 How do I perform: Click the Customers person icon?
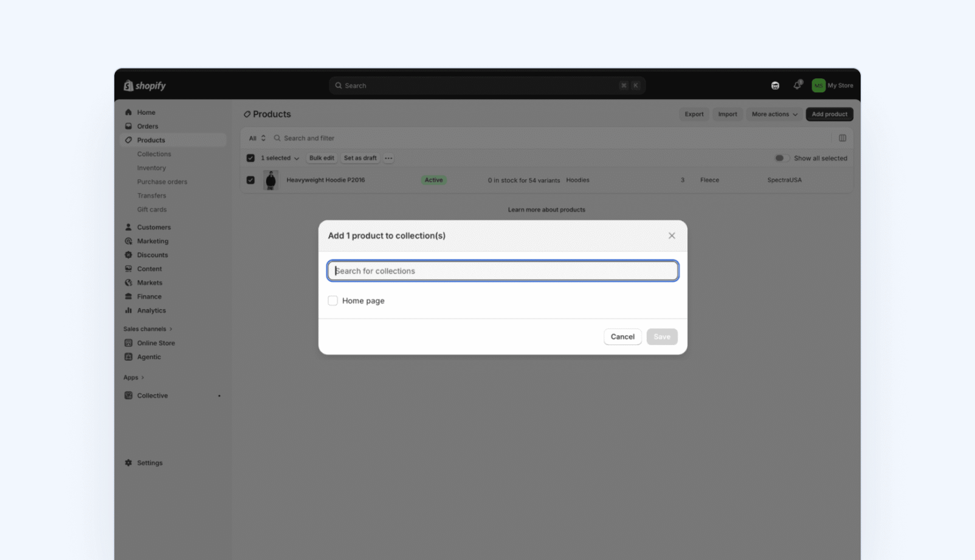click(x=128, y=227)
